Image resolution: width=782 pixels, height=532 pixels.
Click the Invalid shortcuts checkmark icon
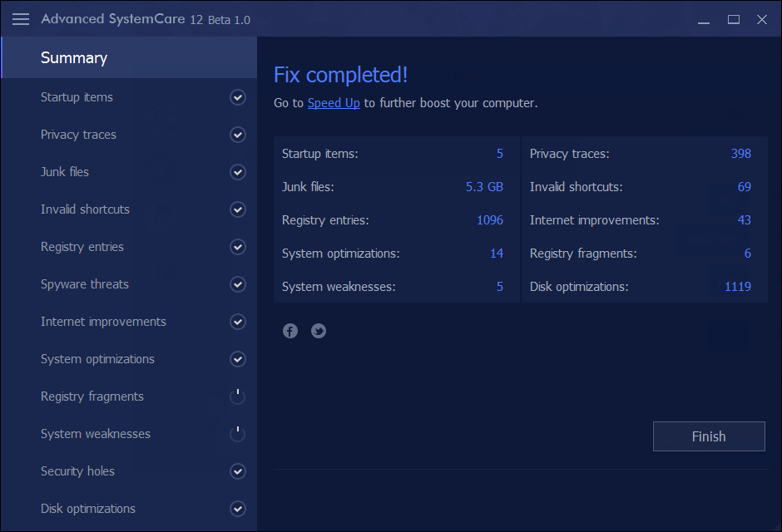238,209
